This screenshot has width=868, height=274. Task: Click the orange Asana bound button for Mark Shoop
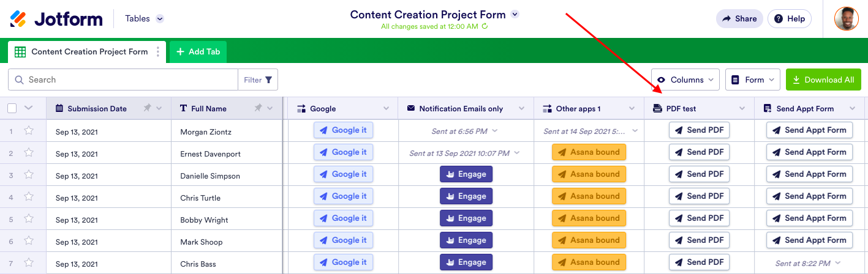pyautogui.click(x=589, y=240)
